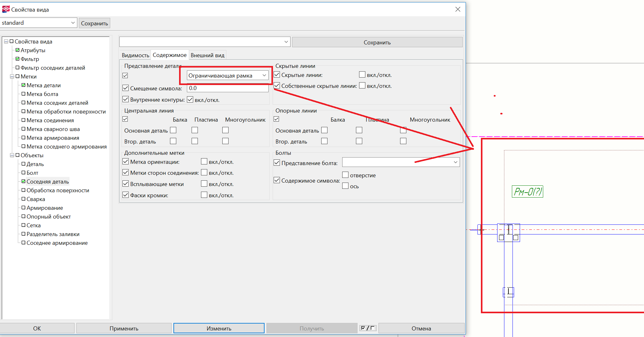This screenshot has width=644, height=337.
Task: Collapse the Объекты tree node
Action: click(12, 155)
